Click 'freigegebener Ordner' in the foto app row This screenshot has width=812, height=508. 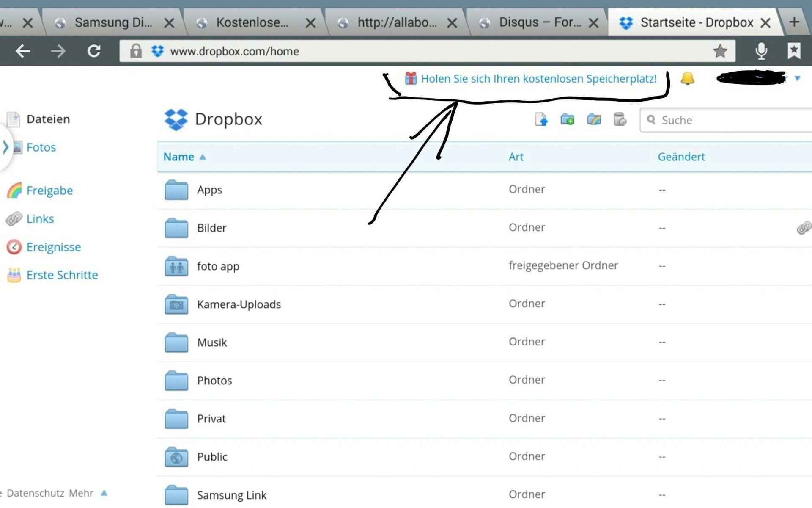(x=563, y=265)
